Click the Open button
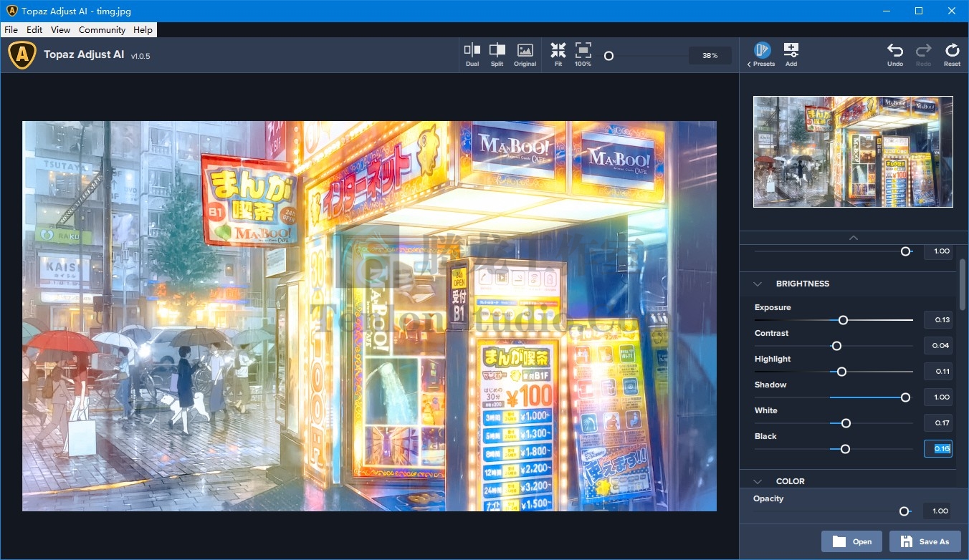Viewport: 969px width, 560px height. [x=852, y=541]
